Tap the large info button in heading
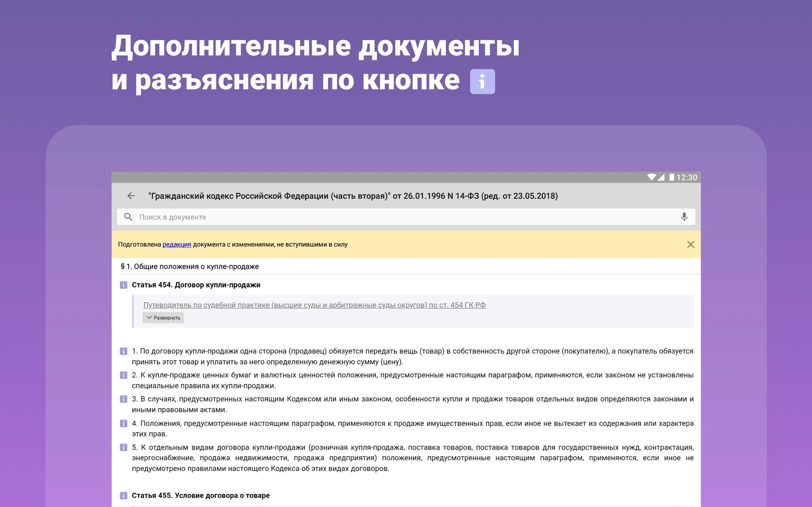 coord(482,81)
